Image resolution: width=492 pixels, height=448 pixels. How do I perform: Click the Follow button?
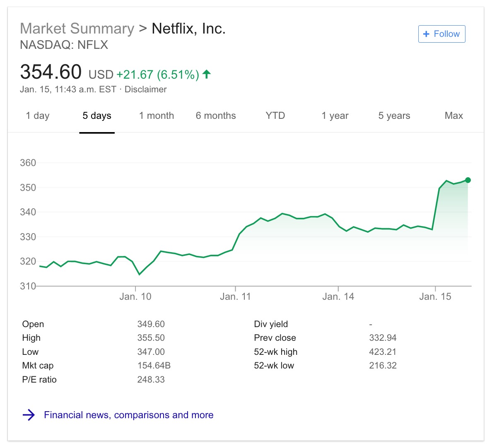[x=441, y=34]
